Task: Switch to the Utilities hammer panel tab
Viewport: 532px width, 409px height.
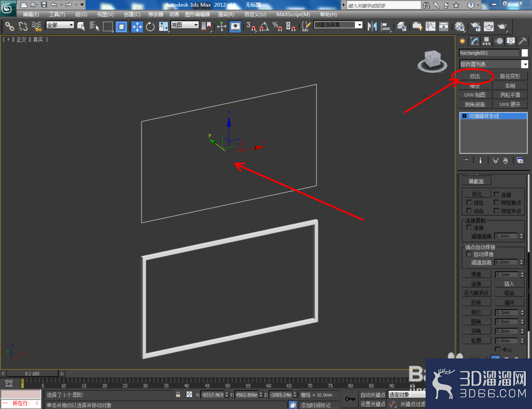Action: pos(522,41)
